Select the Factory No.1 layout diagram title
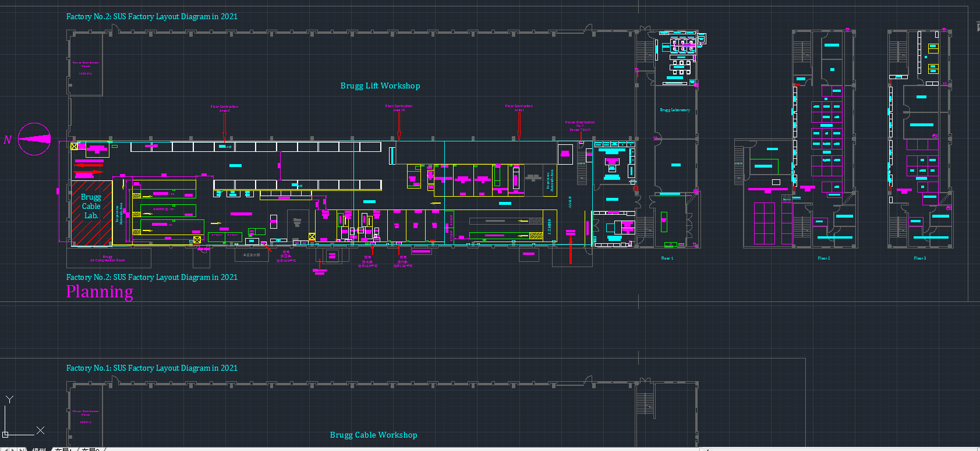 [152, 368]
